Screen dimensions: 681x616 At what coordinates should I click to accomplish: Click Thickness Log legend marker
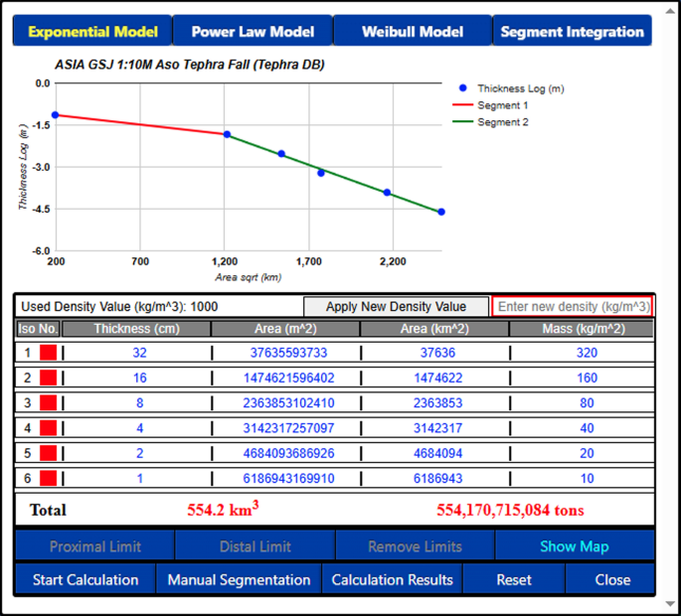(463, 88)
